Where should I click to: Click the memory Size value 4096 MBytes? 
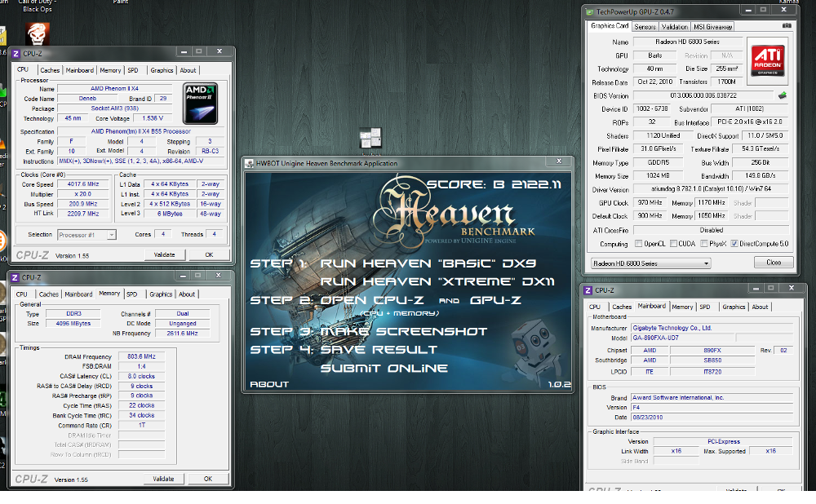coord(73,324)
